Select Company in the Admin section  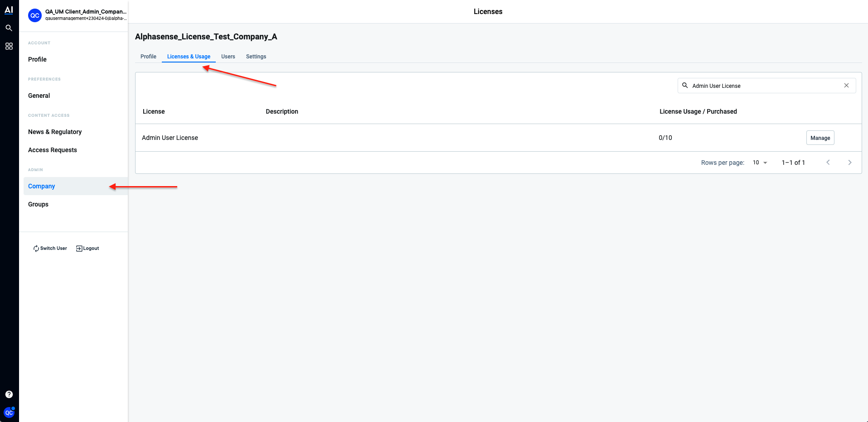(x=76, y=186)
